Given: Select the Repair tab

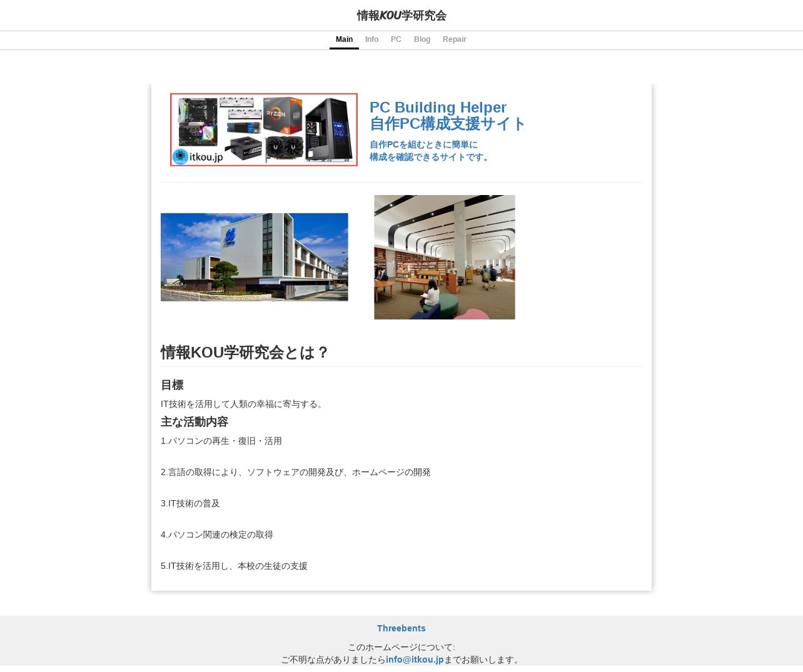Looking at the screenshot, I should 455,39.
